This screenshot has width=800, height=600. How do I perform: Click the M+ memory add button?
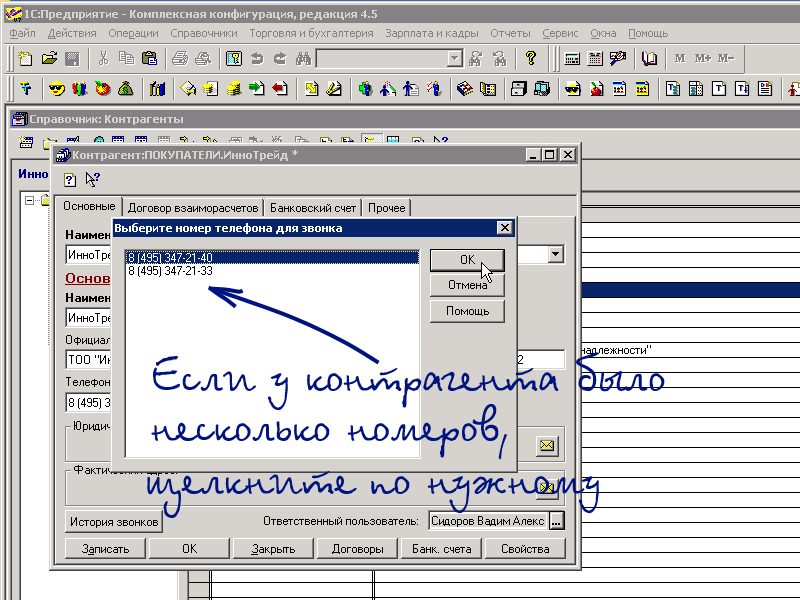703,59
